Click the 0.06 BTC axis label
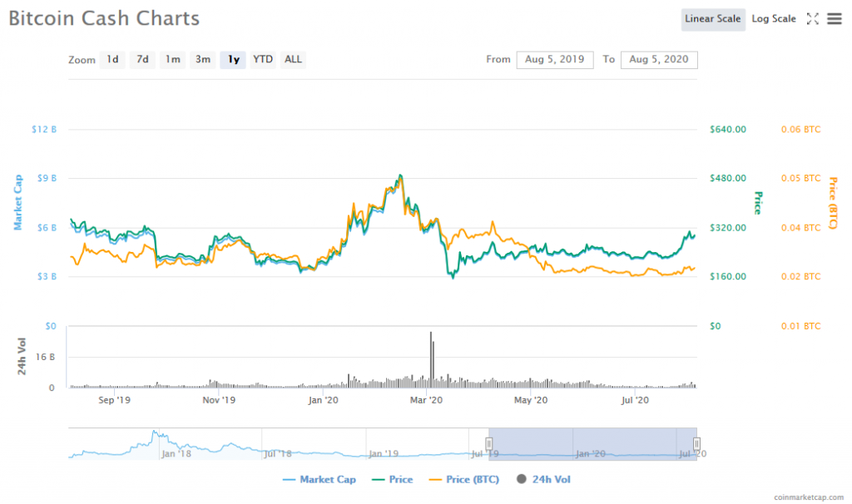Screen dimensions: 852x504 click(x=801, y=129)
